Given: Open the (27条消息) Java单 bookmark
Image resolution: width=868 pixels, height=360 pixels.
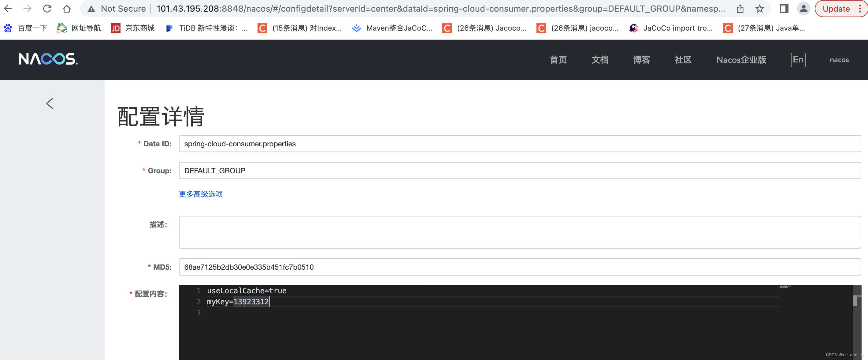Looking at the screenshot, I should click(764, 28).
